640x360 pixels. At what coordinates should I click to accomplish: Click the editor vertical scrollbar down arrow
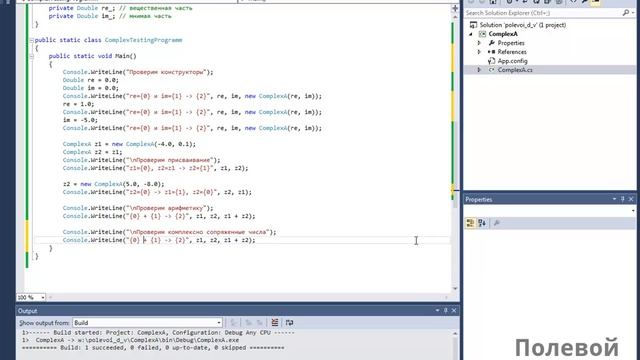(x=455, y=289)
